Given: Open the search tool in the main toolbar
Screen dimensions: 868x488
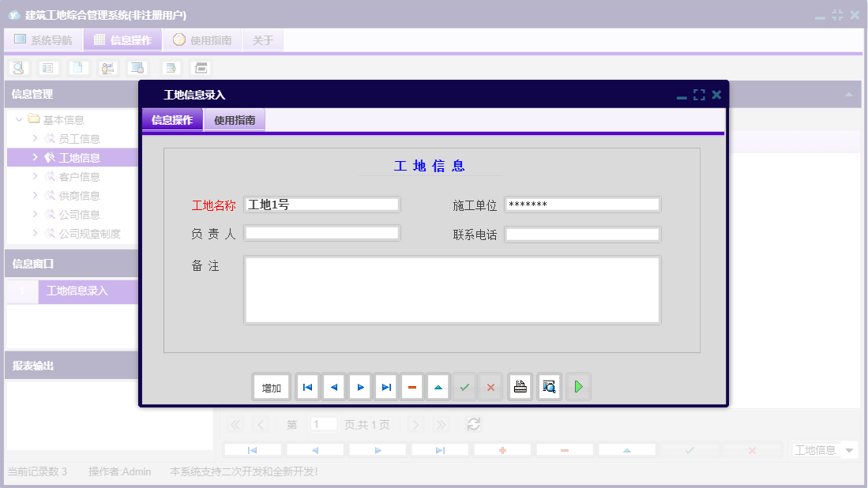Looking at the screenshot, I should click(x=17, y=68).
